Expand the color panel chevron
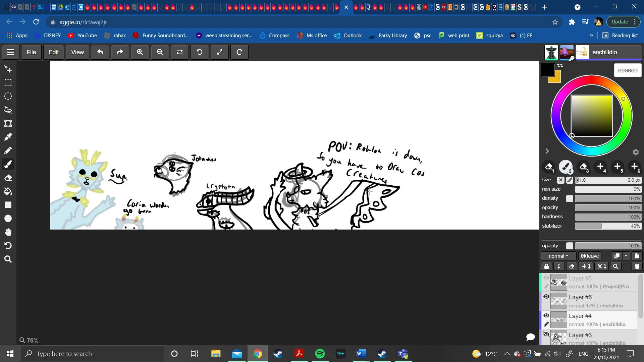The image size is (644, 362). click(x=547, y=151)
